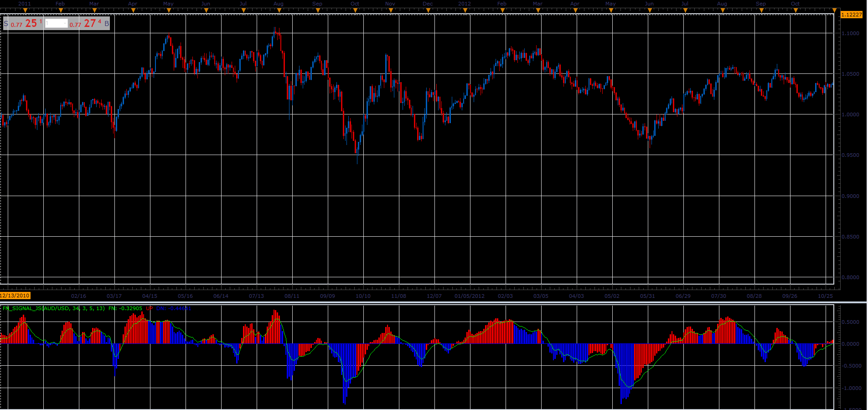Click the 06/14 date axis label
Image resolution: width=868 pixels, height=410 pixels.
[221, 296]
